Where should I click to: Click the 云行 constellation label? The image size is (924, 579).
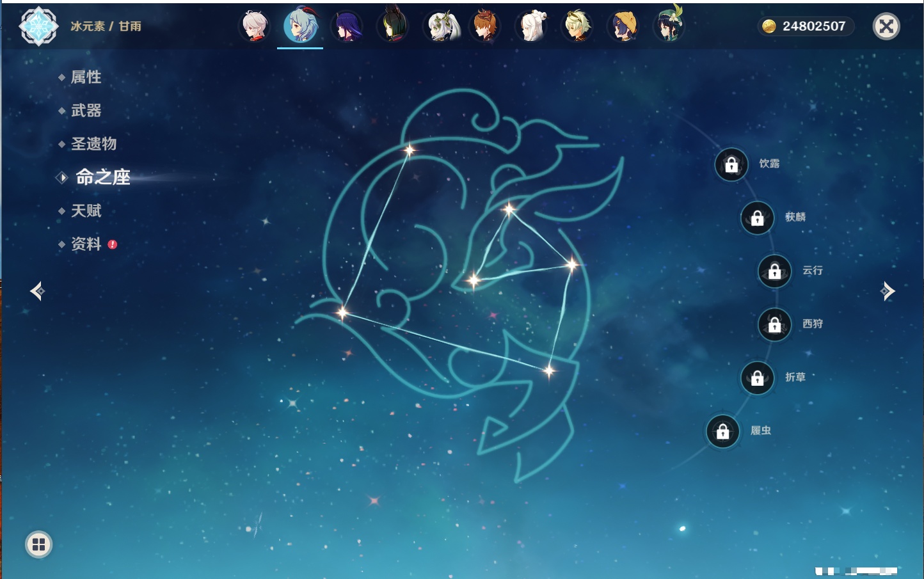813,271
